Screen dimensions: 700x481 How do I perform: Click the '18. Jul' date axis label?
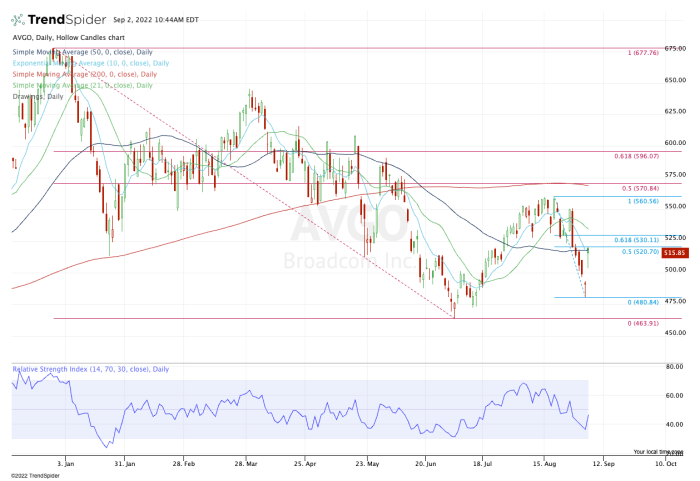482,464
